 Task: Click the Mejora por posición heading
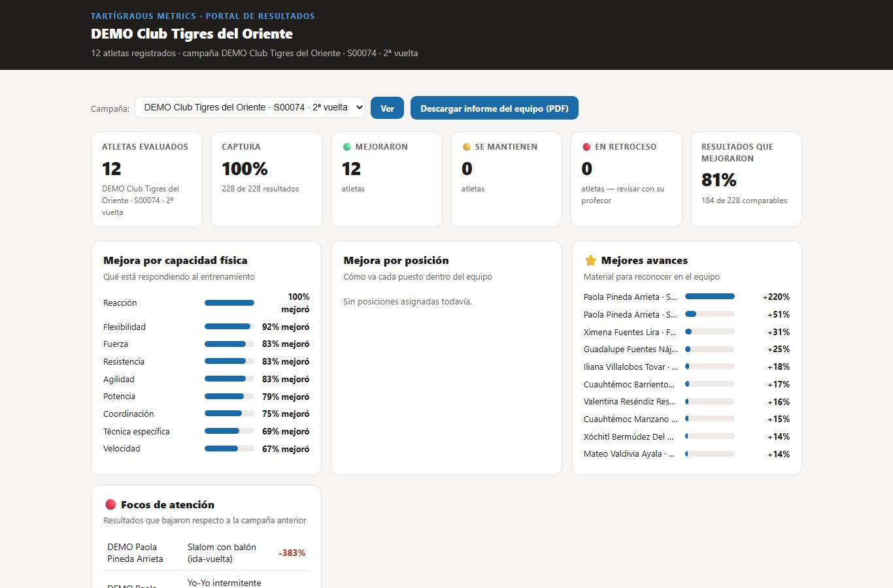tap(396, 260)
